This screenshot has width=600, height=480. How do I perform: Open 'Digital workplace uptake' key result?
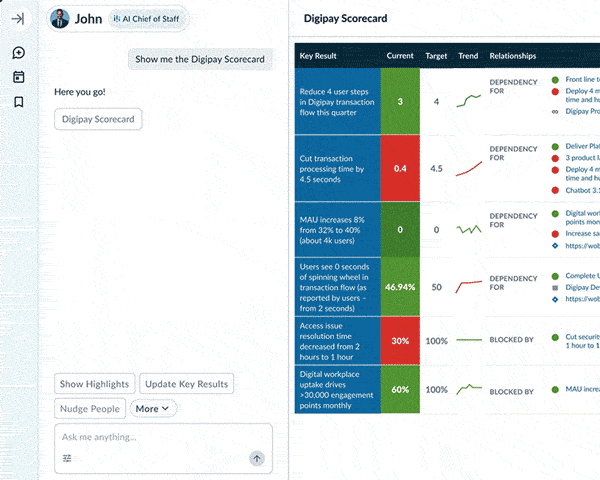click(336, 390)
